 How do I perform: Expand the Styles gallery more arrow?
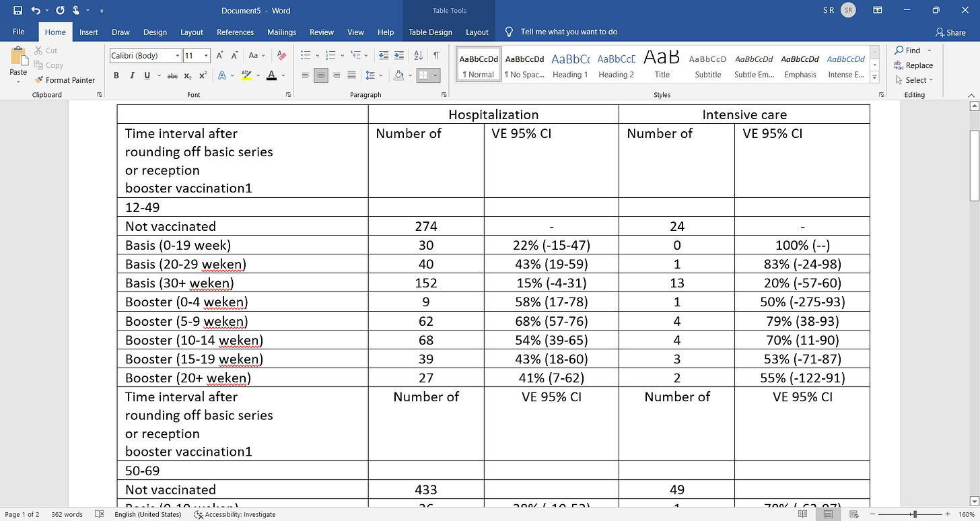tap(875, 77)
